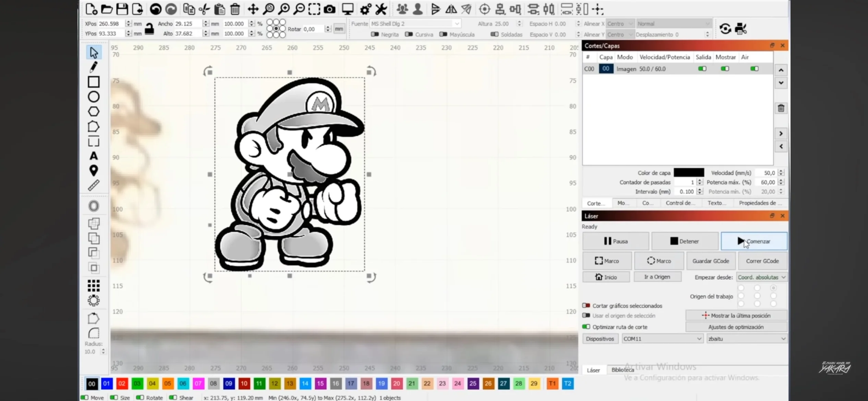Select the red 02 color swatch
Screen dimensions: 868x401
(122, 384)
